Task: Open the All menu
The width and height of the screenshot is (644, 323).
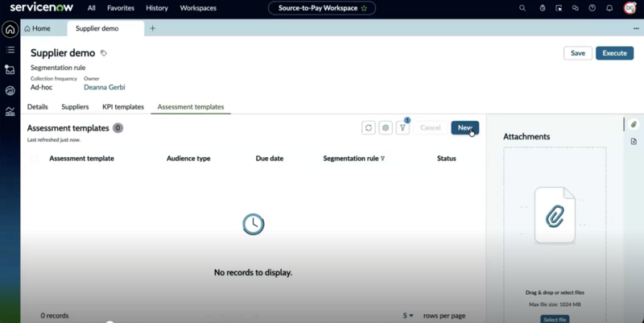Action: (92, 8)
